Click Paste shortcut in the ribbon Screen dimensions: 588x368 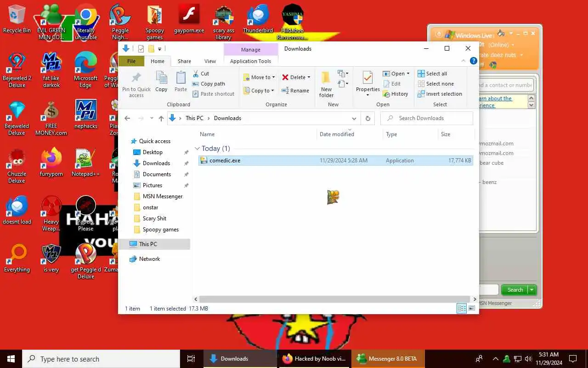213,94
